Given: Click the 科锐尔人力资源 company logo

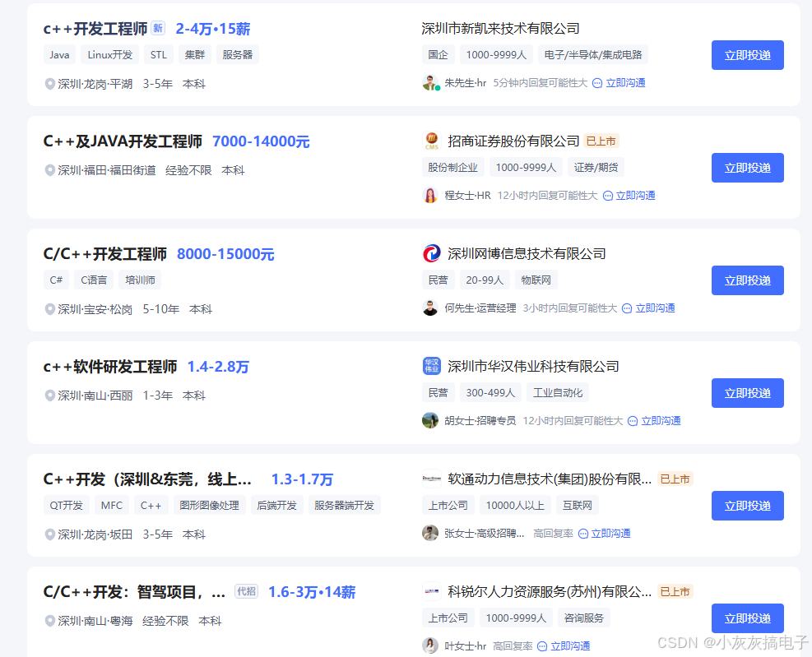Looking at the screenshot, I should [431, 591].
